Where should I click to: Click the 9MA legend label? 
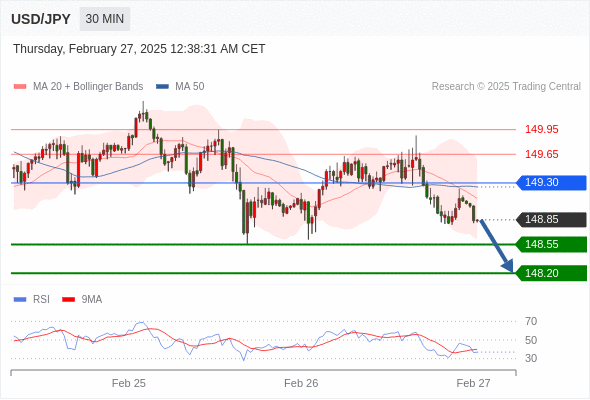pos(92,300)
